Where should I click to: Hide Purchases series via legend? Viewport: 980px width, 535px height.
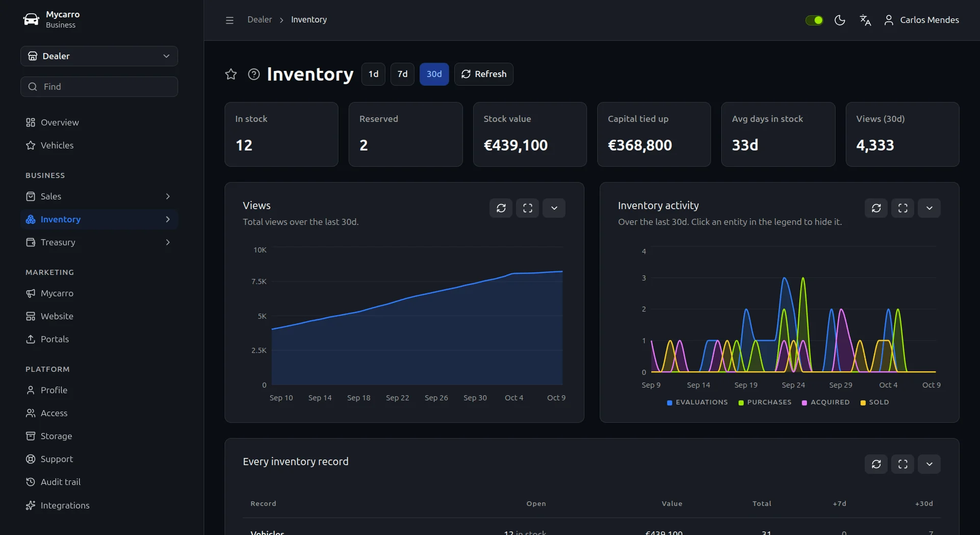pos(765,402)
